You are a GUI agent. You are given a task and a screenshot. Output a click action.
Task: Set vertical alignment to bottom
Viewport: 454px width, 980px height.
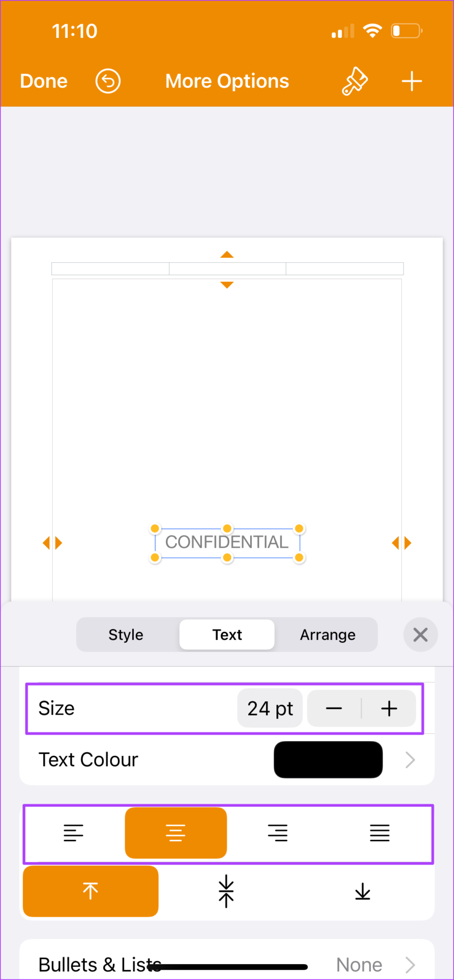pos(363,891)
